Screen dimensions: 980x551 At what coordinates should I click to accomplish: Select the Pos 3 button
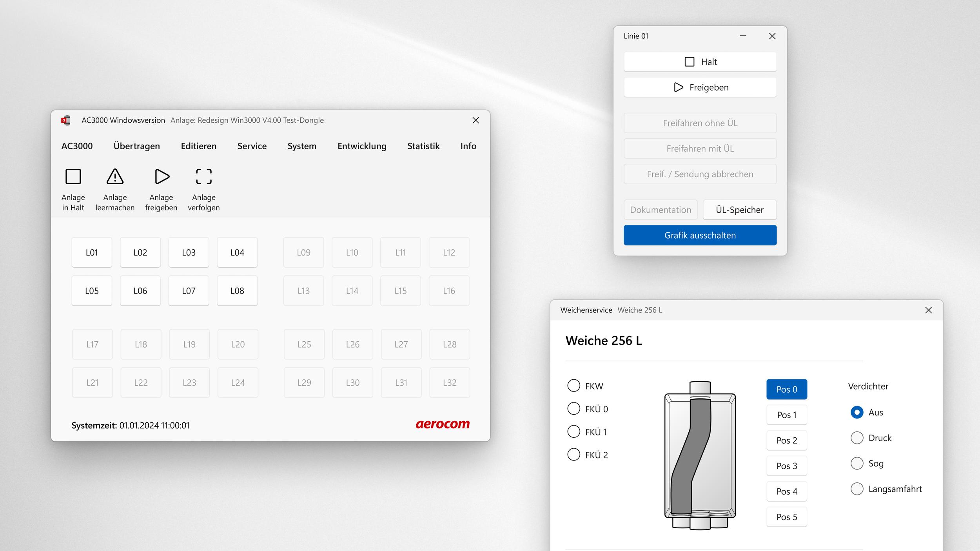pyautogui.click(x=787, y=466)
